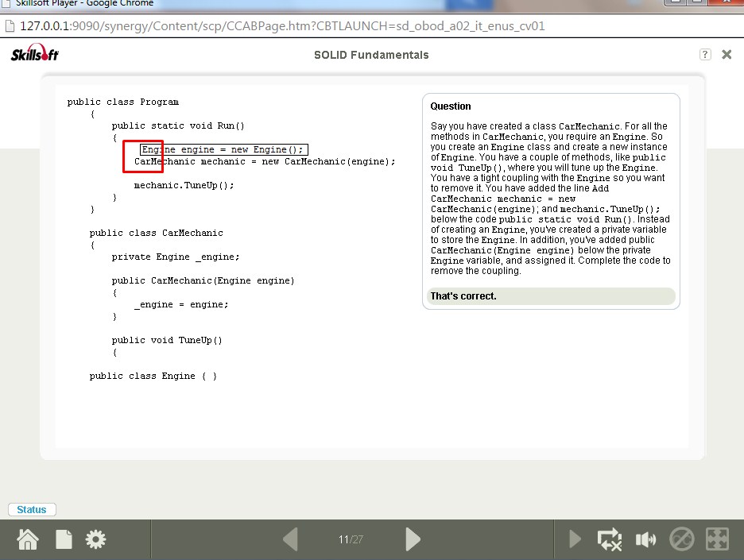The width and height of the screenshot is (744, 560).
Task: Select the Engine engine = new Engine(); line
Action: 224,150
